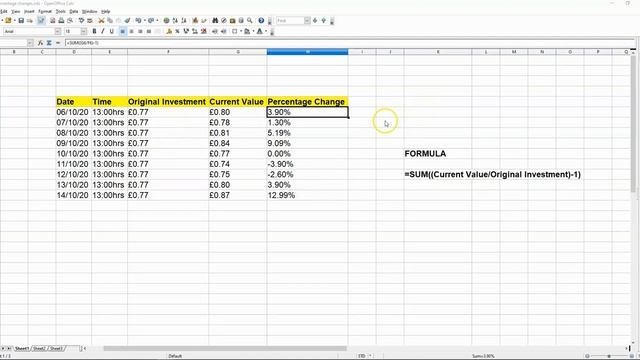Open the Data Sources icon
Screen dimensions: 640x360
click(241, 20)
